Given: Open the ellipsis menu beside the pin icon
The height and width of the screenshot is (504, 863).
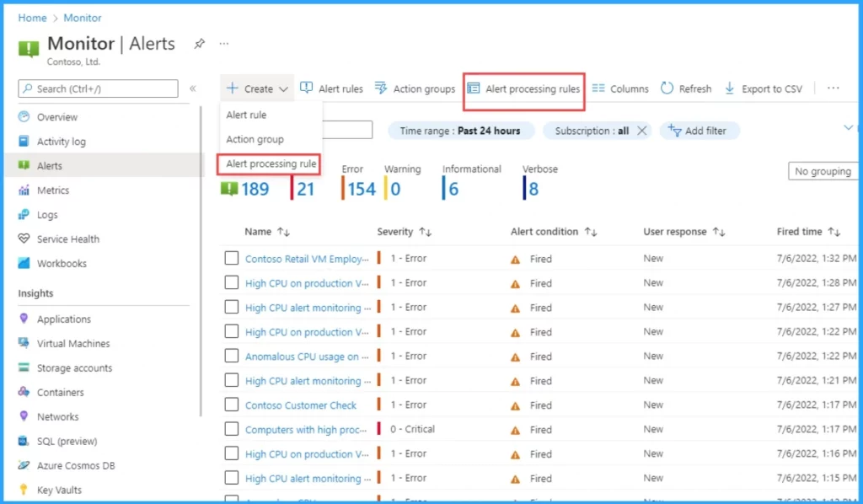Looking at the screenshot, I should click(x=224, y=44).
